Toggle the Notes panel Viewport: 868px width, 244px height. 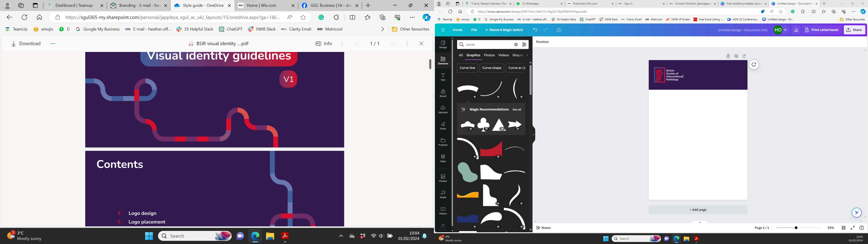point(543,228)
